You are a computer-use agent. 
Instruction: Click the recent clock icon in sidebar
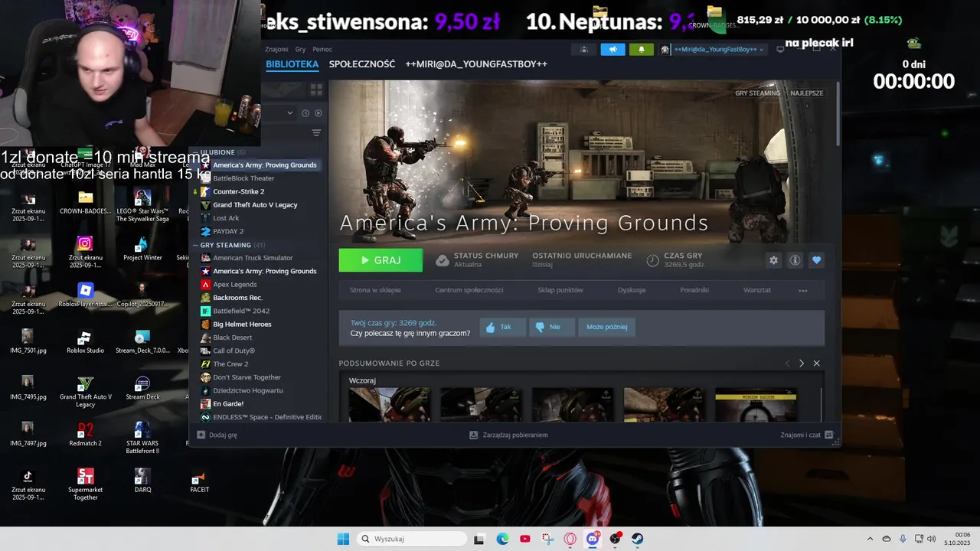[x=305, y=113]
